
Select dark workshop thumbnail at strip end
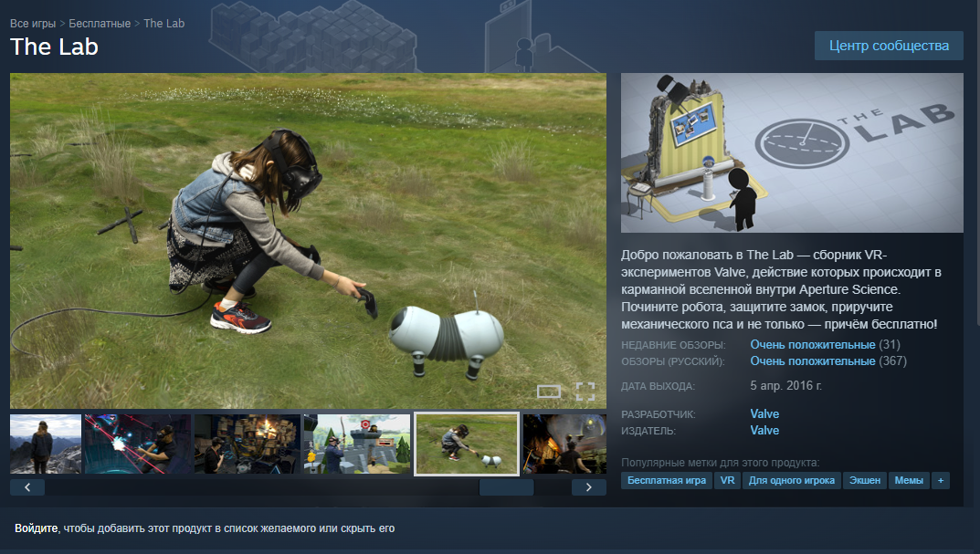pos(564,444)
